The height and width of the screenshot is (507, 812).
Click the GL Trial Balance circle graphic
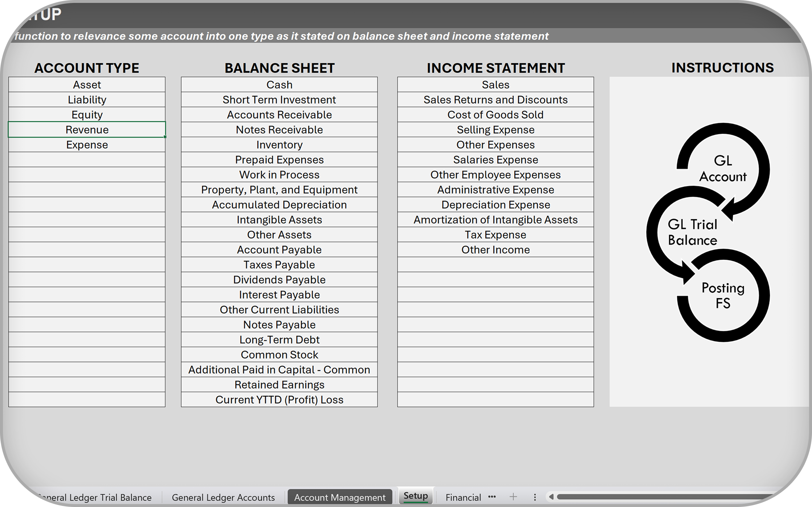click(692, 232)
